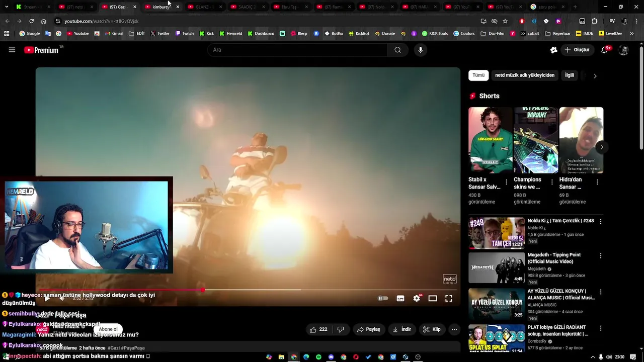The height and width of the screenshot is (362, 644).
Task: Dislike the video
Action: pyautogui.click(x=341, y=329)
